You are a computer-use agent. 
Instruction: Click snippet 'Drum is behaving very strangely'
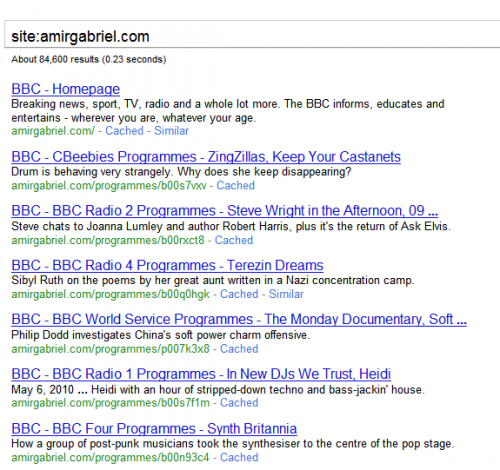pos(181,172)
